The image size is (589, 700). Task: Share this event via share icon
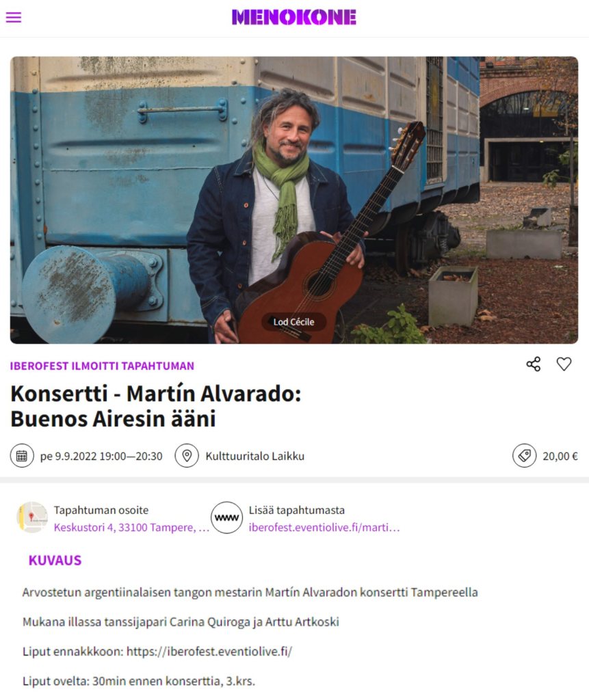533,364
